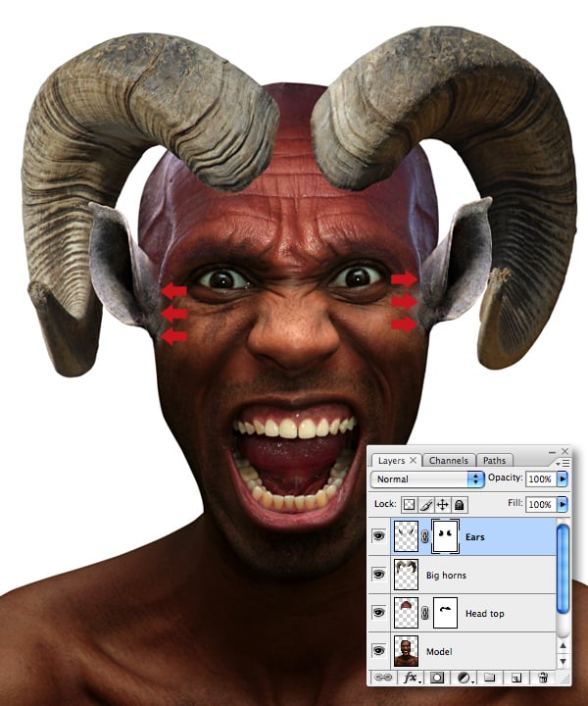Open the Layers panel options menu
Viewport: 588px width, 706px height.
tap(563, 463)
